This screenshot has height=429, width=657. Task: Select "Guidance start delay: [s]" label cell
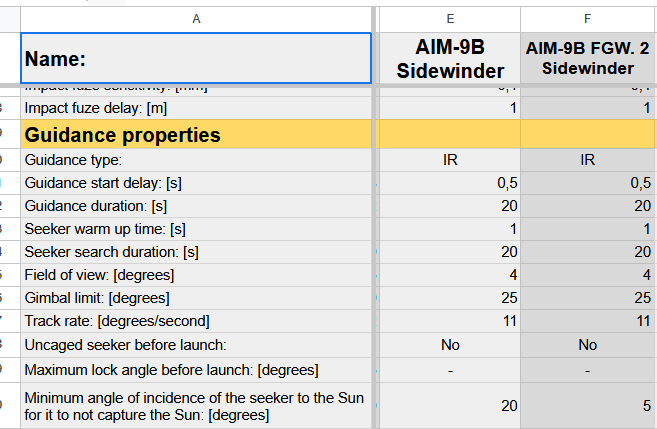[x=196, y=183]
